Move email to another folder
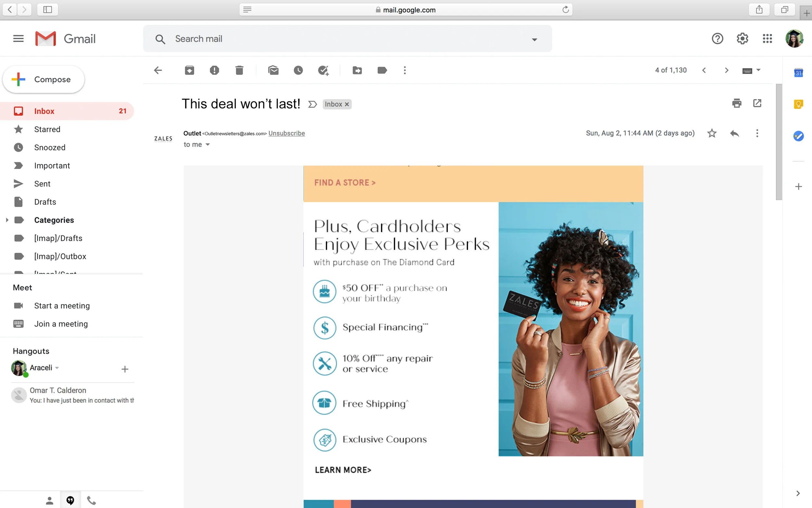 click(x=357, y=70)
